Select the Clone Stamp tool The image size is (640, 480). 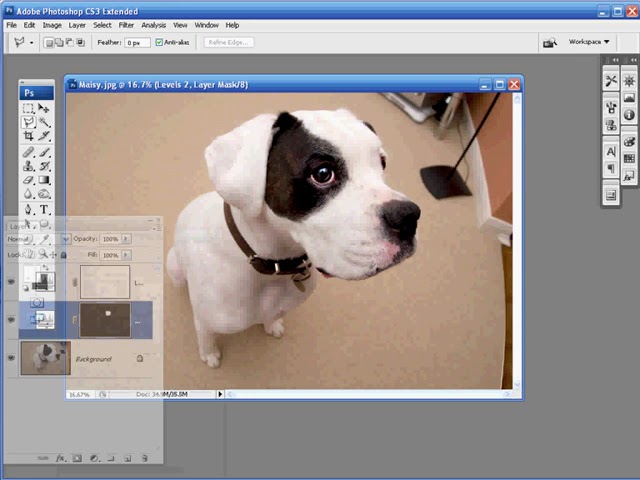tap(28, 166)
